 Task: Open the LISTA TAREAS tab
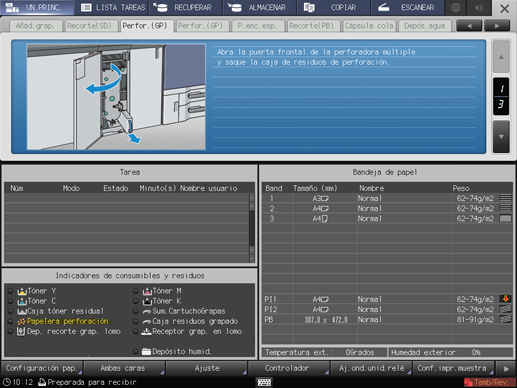pyautogui.click(x=113, y=7)
